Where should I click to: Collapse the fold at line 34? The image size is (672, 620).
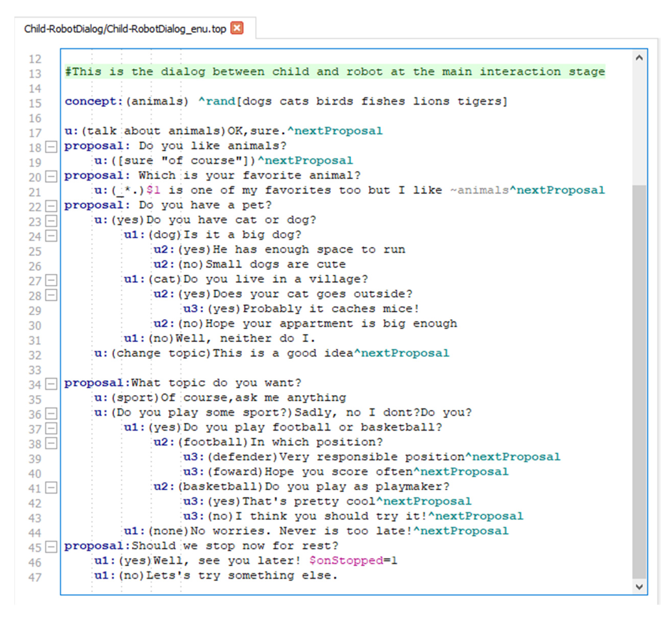[x=51, y=384]
